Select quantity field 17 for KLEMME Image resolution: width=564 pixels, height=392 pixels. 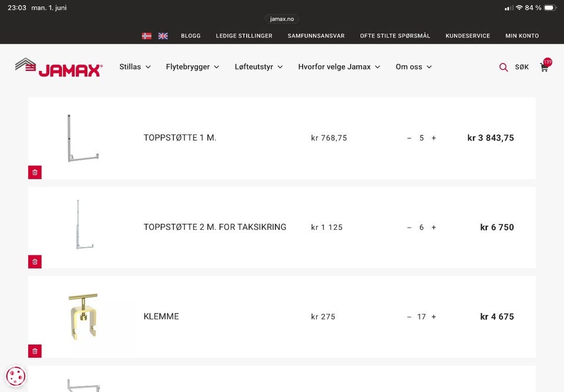coord(422,316)
